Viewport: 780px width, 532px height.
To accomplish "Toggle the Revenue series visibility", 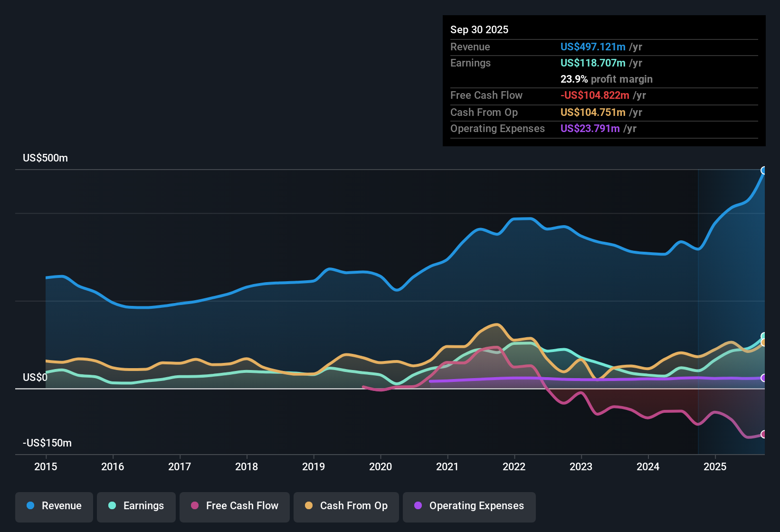I will pos(54,506).
